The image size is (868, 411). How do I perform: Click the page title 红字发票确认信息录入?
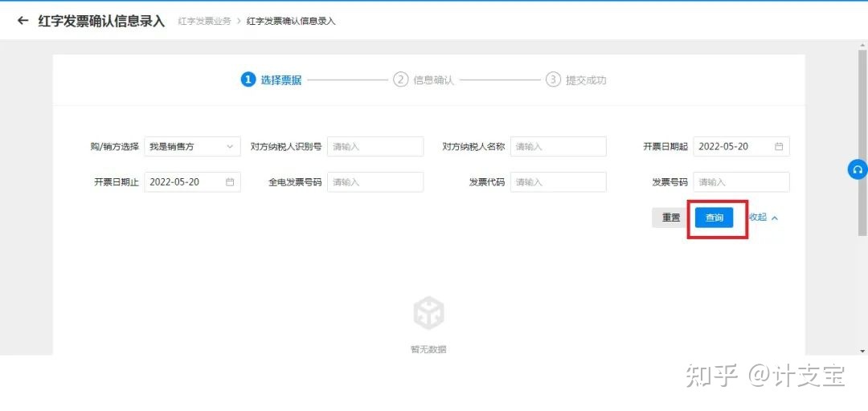[x=101, y=21]
